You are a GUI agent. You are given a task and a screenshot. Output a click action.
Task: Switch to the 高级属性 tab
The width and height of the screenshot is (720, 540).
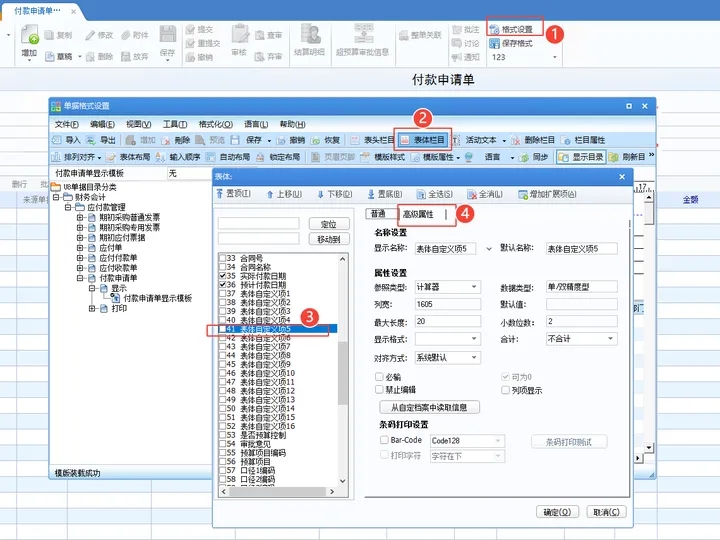pos(418,214)
